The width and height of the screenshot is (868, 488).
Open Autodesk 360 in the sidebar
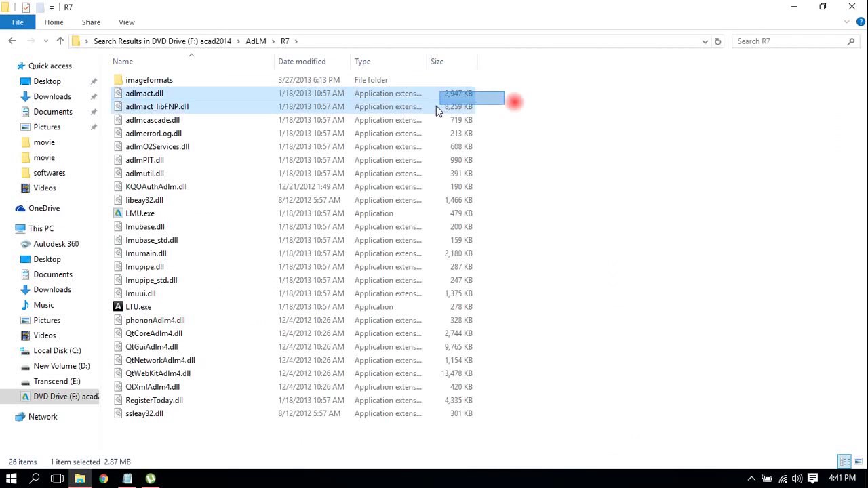(56, 244)
